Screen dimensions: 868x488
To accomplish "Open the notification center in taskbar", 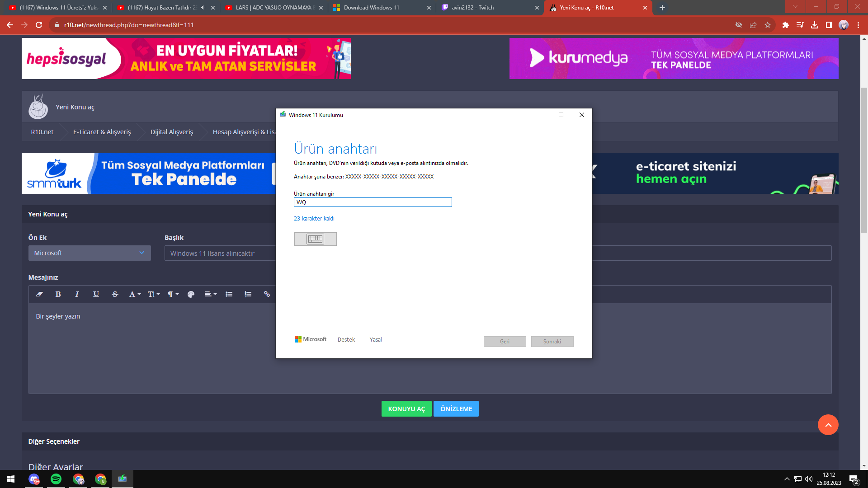I will (854, 479).
